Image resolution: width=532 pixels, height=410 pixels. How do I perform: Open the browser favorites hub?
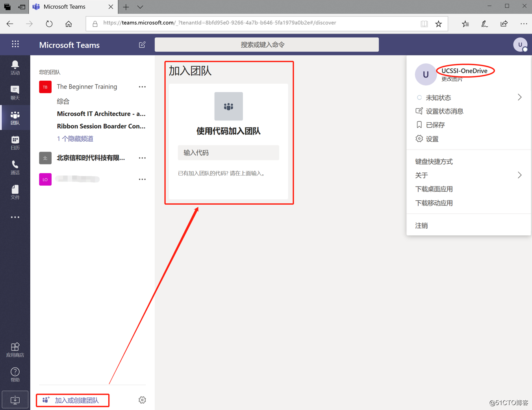coord(465,24)
